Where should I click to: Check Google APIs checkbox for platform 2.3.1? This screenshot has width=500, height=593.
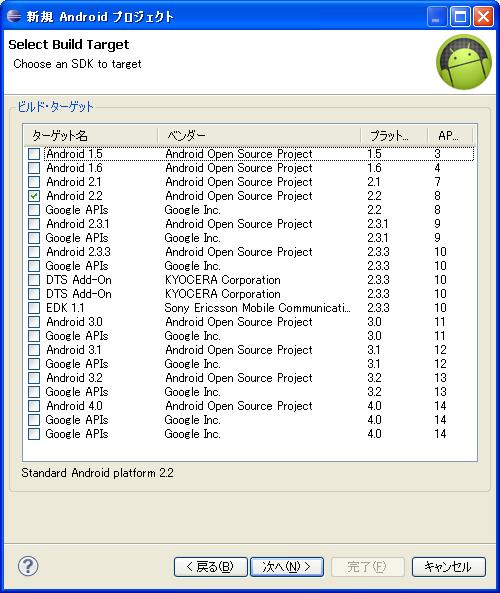tap(34, 238)
